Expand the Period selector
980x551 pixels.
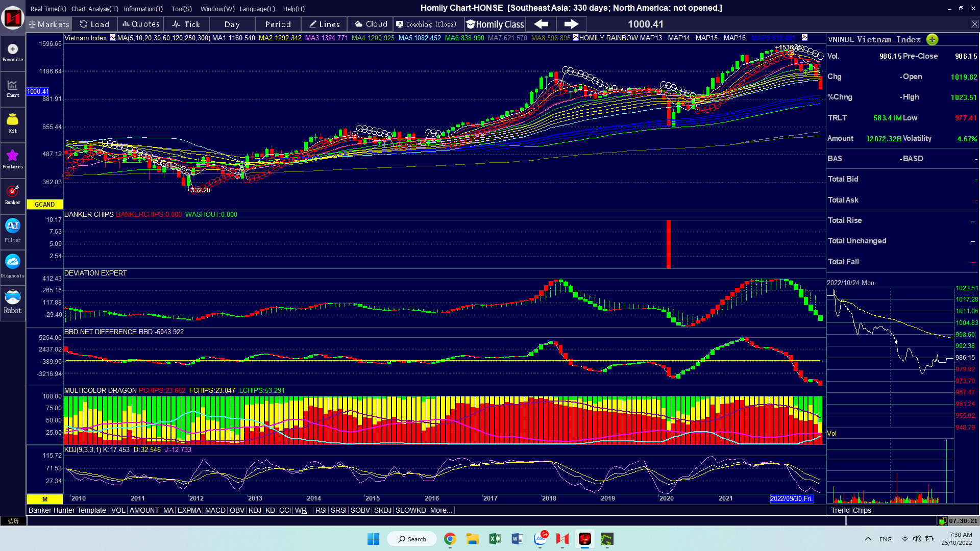(x=278, y=24)
